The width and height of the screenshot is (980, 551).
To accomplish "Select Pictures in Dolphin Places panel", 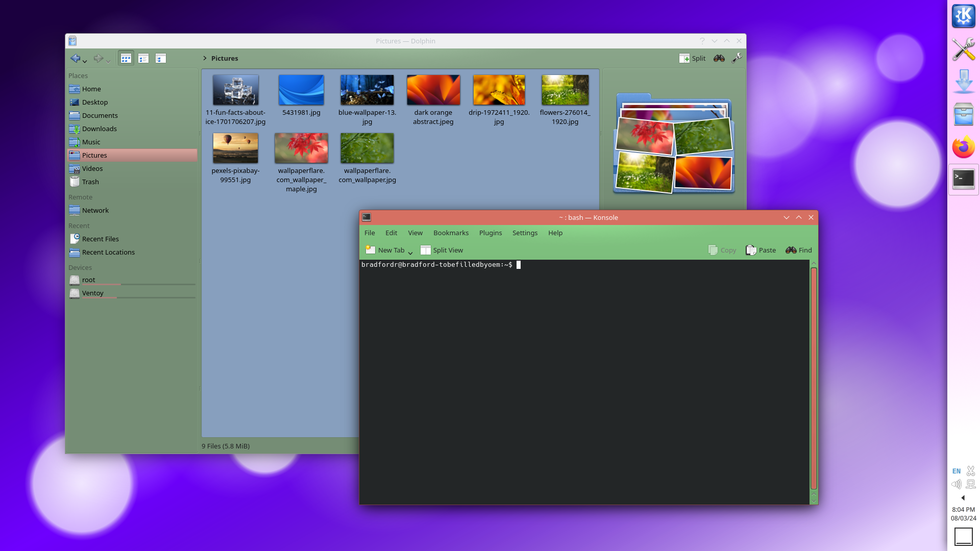I will point(132,155).
